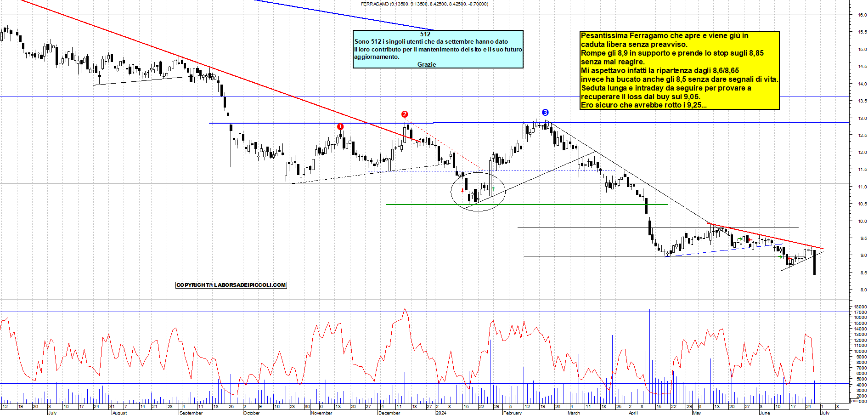Screen dimensions: 868x415
Task: Click the December label on the time axis
Action: (389, 413)
